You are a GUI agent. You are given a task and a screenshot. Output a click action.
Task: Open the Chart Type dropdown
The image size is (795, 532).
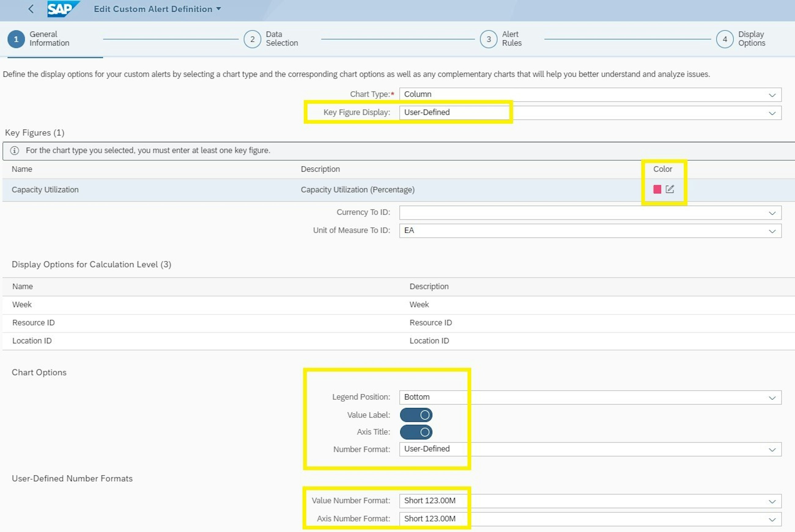pyautogui.click(x=772, y=95)
